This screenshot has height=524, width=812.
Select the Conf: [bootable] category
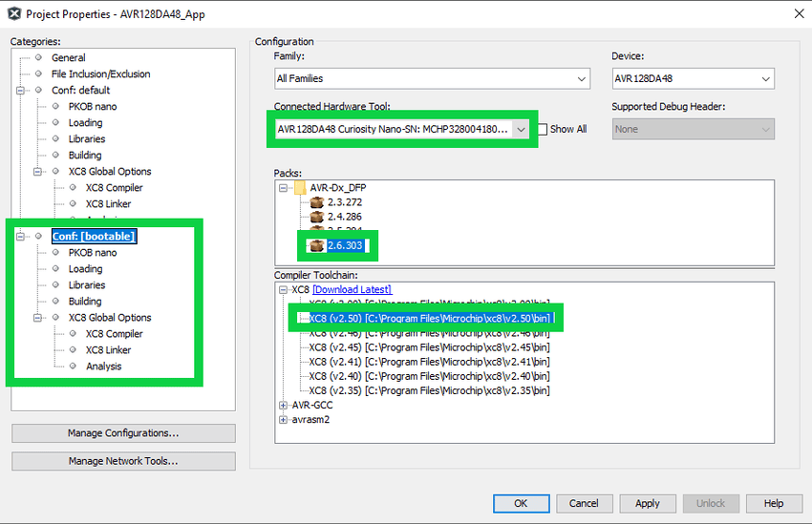click(x=94, y=237)
